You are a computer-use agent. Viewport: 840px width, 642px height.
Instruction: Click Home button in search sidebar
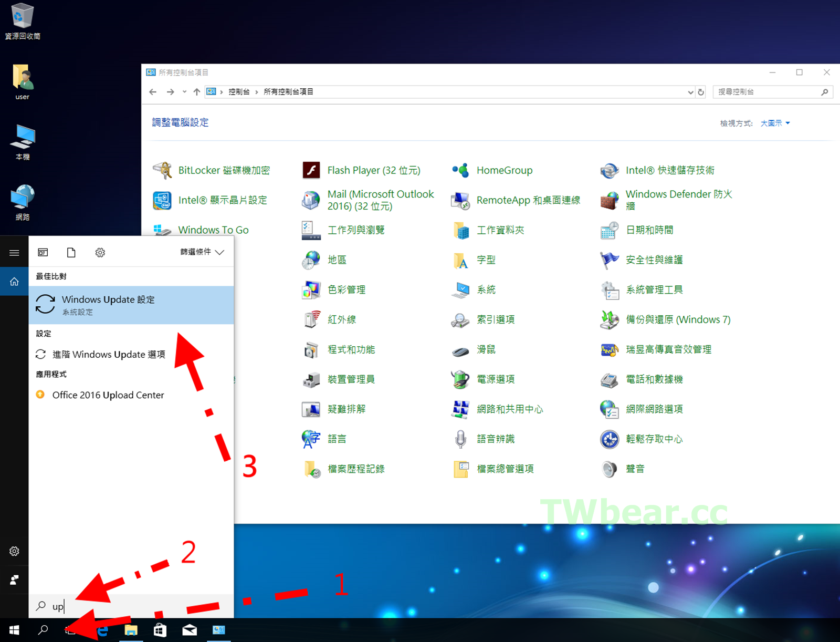[14, 282]
